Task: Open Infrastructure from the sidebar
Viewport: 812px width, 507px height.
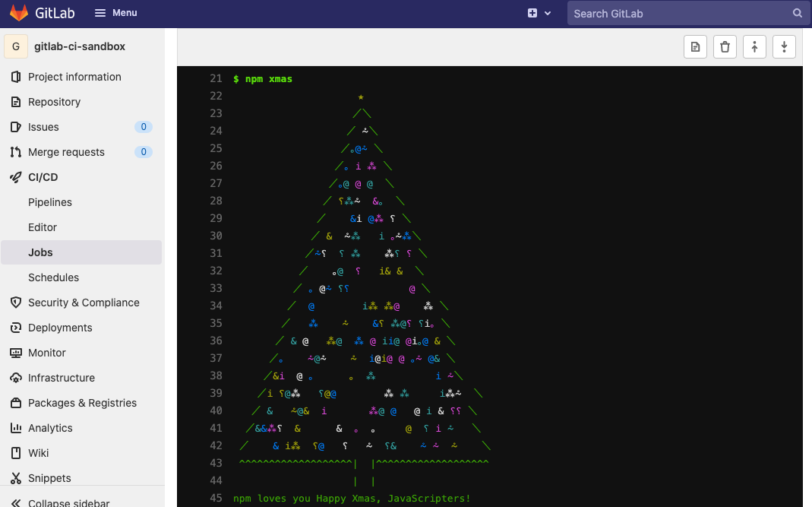Action: coord(62,378)
